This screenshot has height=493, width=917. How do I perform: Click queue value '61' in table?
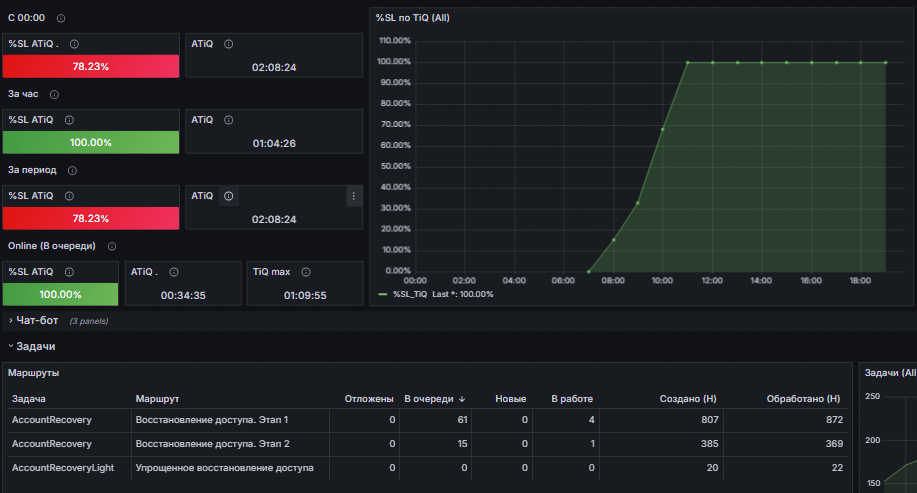click(462, 420)
